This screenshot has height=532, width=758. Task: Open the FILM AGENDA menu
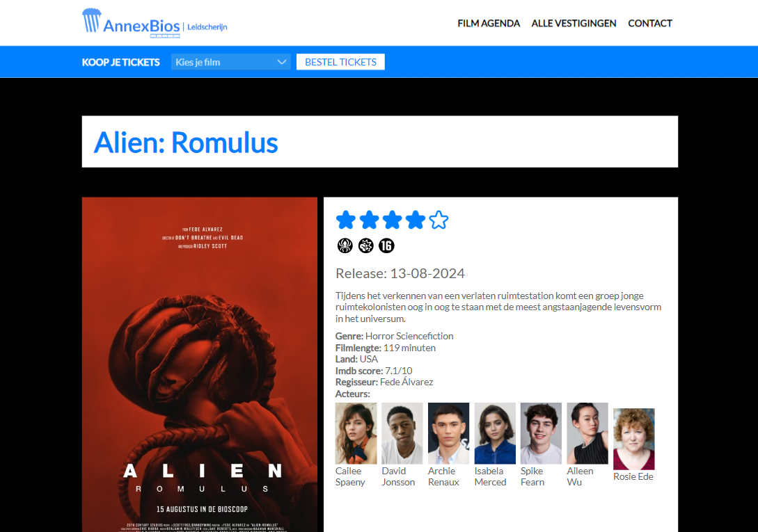coord(488,23)
